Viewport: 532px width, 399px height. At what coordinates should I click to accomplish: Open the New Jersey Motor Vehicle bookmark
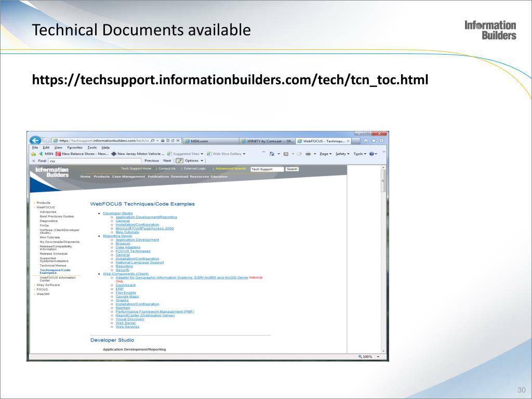click(x=138, y=154)
